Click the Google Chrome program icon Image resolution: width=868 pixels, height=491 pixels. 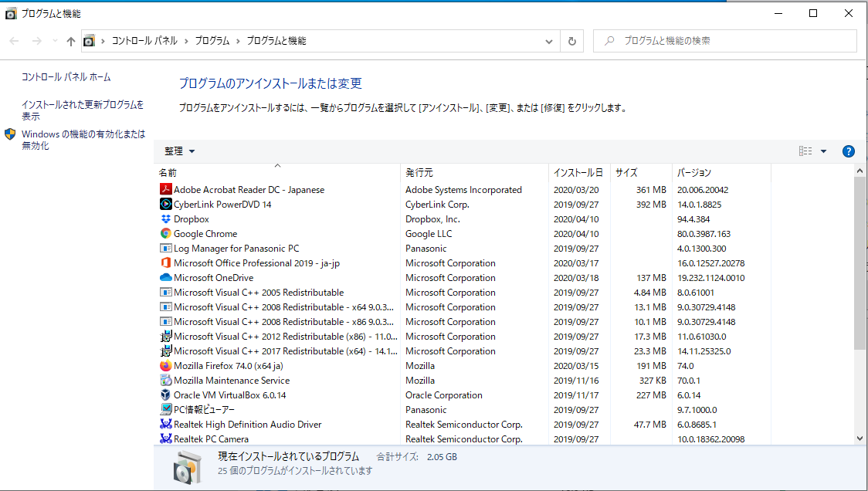pyautogui.click(x=165, y=234)
